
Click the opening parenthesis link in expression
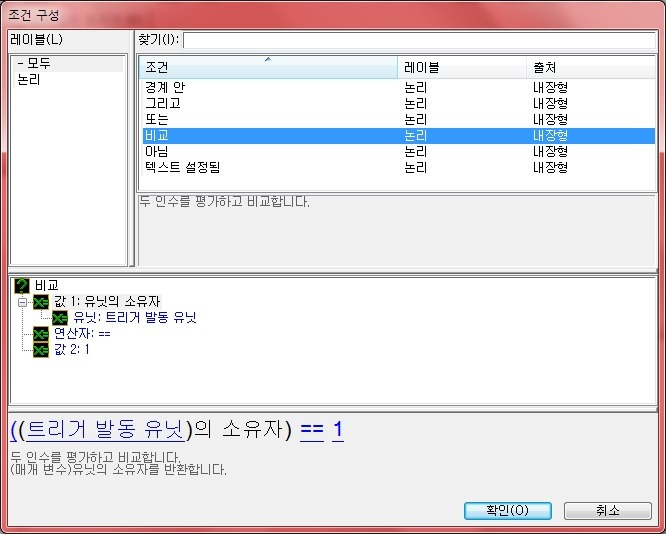(x=14, y=429)
